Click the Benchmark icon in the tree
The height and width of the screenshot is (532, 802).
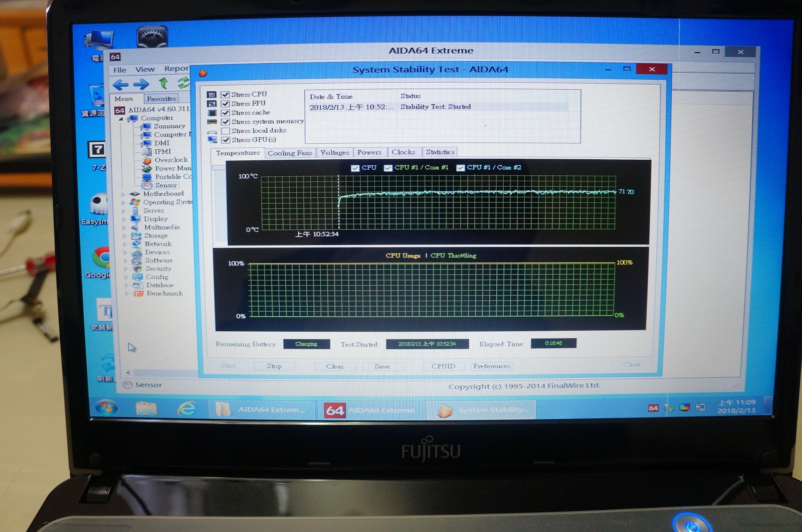point(139,294)
